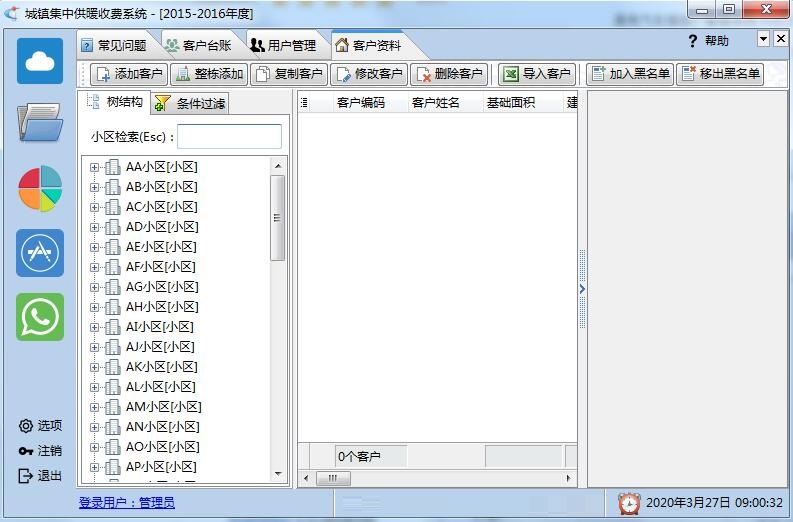Click the grid scroll left arrow
This screenshot has width=793, height=522.
[x=305, y=478]
